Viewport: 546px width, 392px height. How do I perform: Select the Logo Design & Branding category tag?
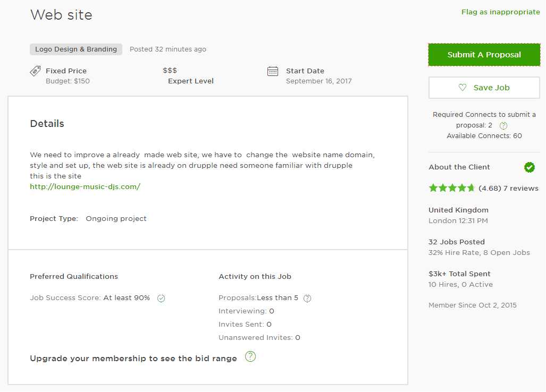(x=76, y=49)
